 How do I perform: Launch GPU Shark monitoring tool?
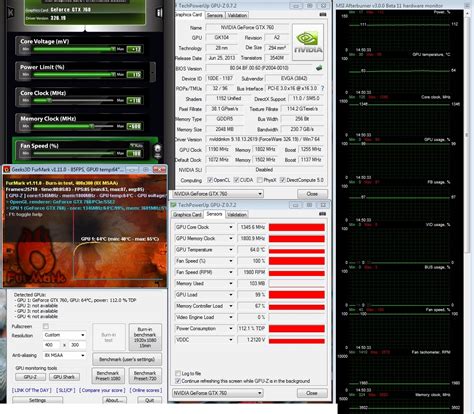[x=64, y=377]
